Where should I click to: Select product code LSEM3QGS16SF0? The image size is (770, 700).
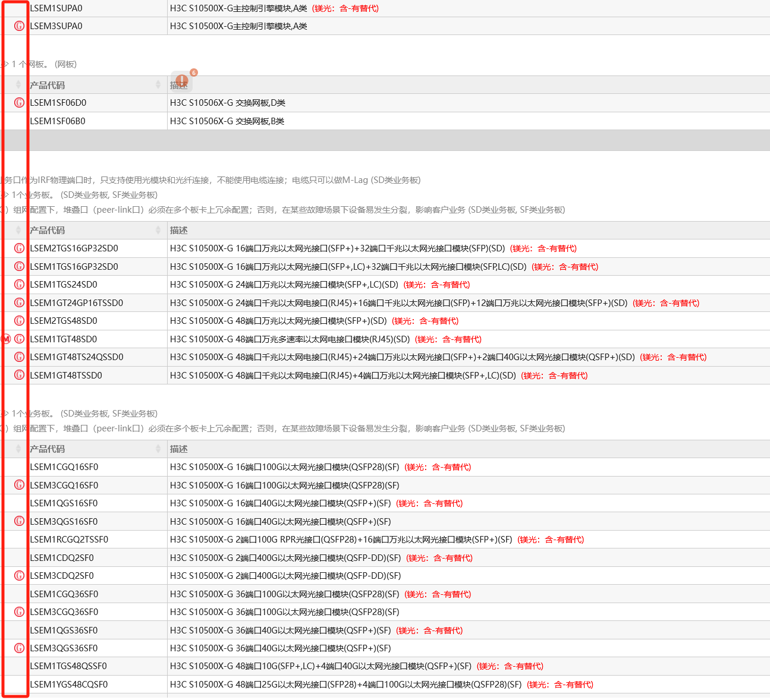pyautogui.click(x=64, y=522)
